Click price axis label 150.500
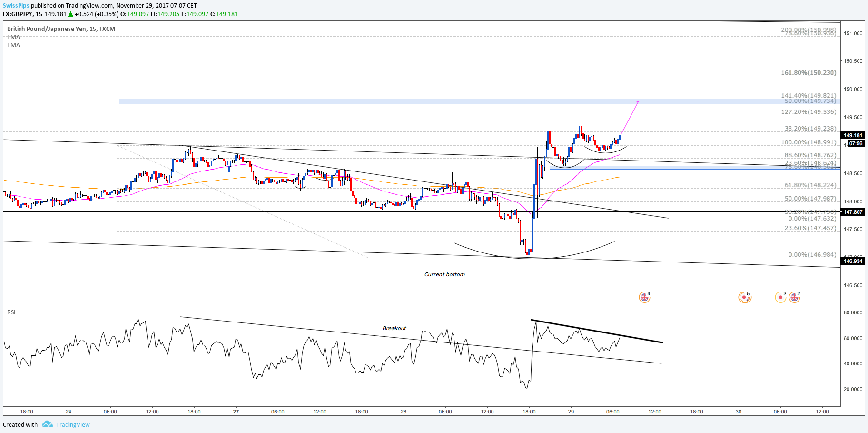 [853, 61]
